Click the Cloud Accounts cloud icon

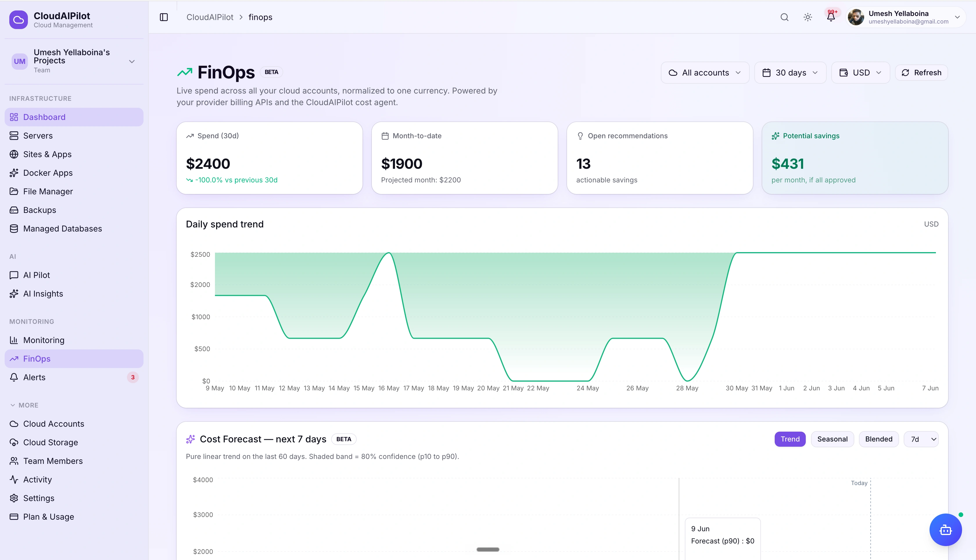coord(14,424)
